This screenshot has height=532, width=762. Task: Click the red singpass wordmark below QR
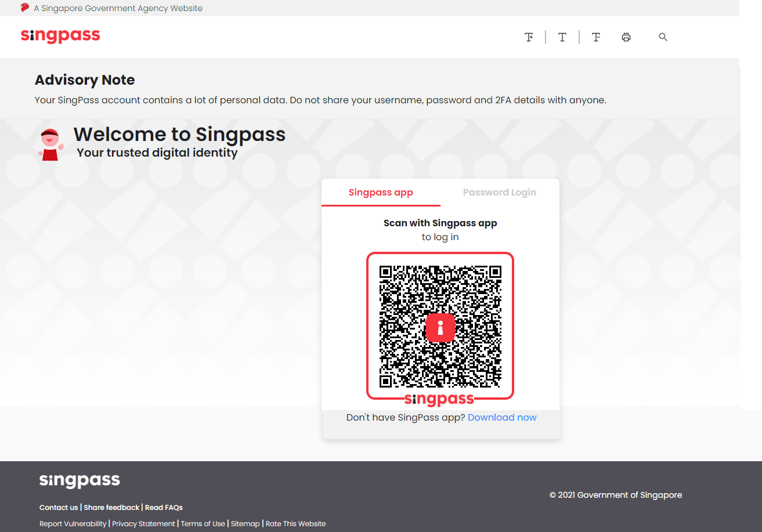pyautogui.click(x=439, y=399)
